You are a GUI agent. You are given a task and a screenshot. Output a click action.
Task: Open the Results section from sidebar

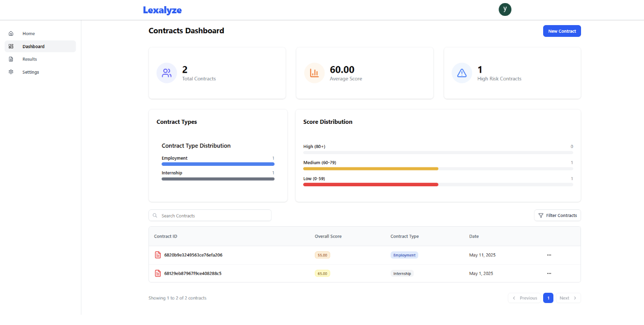coord(30,59)
